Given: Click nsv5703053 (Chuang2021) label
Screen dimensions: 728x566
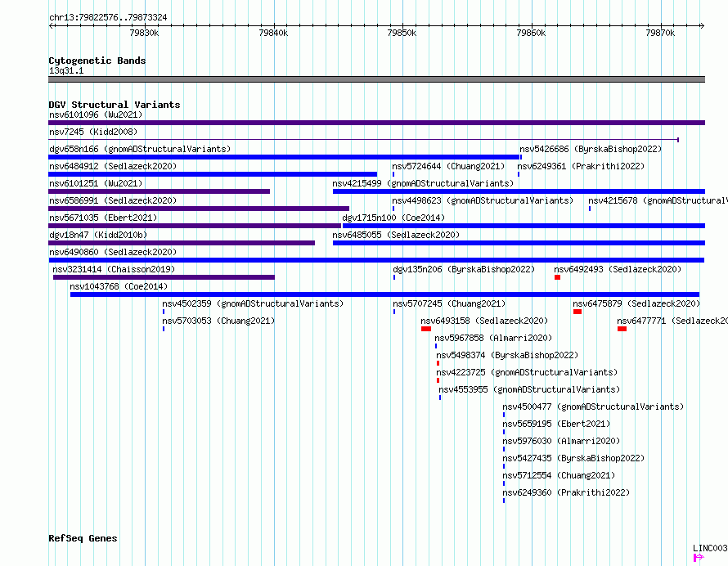Looking at the screenshot, I should 218,321.
